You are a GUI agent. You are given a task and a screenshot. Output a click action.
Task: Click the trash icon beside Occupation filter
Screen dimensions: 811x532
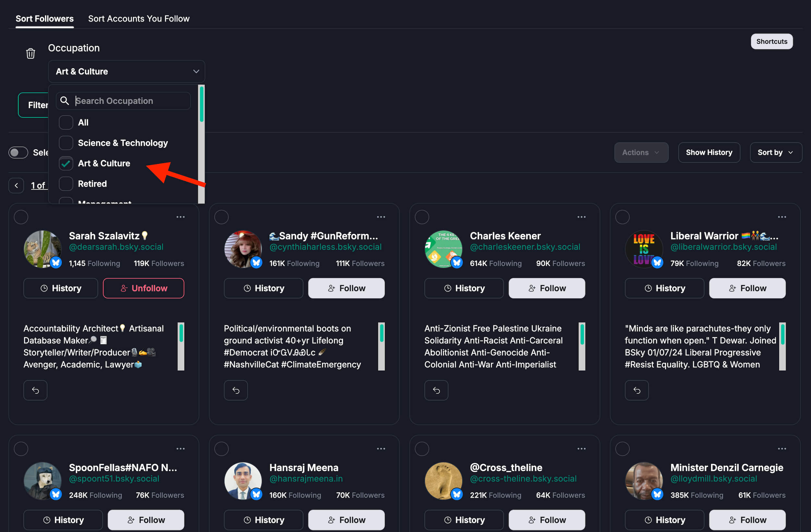click(31, 54)
